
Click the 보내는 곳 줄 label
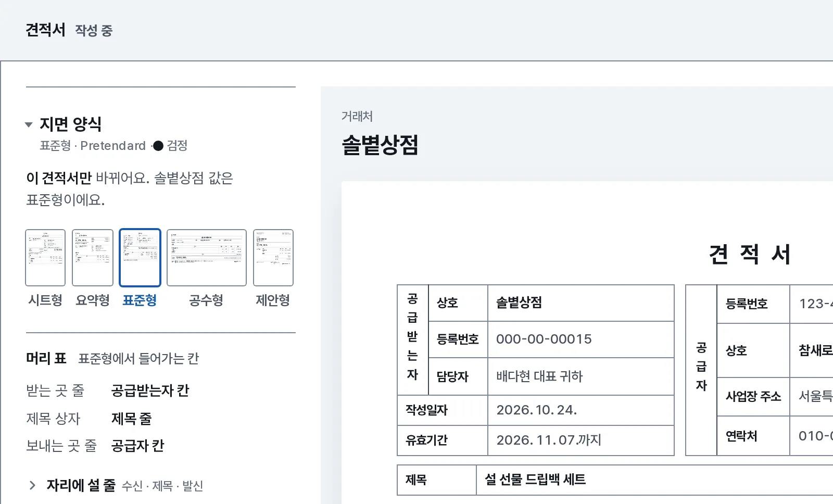coord(61,446)
